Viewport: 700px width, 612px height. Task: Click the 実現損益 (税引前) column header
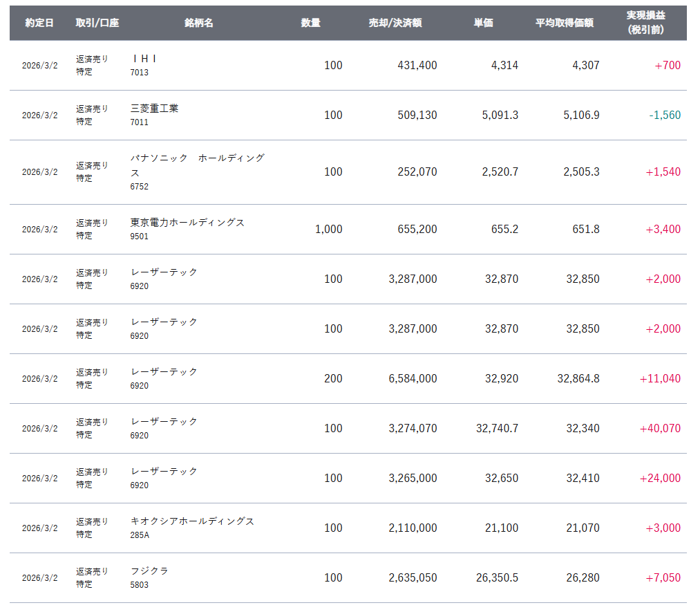[x=646, y=23]
